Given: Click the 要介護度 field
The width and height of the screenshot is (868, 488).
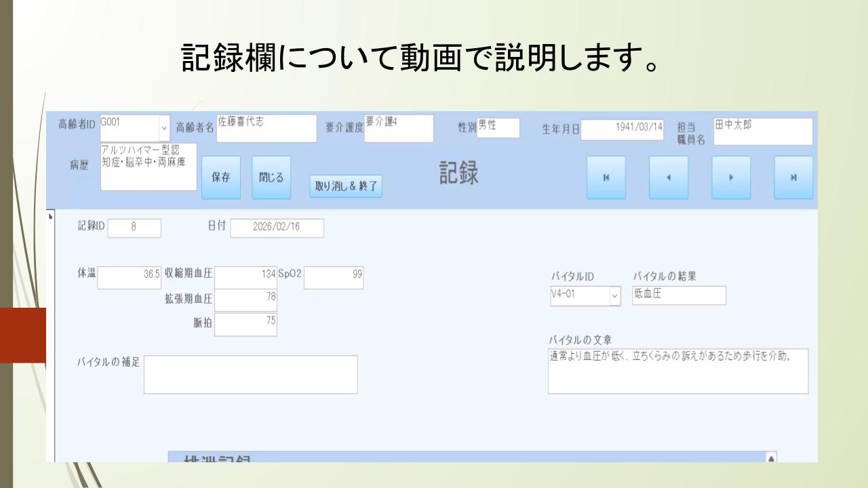Looking at the screenshot, I should 398,128.
